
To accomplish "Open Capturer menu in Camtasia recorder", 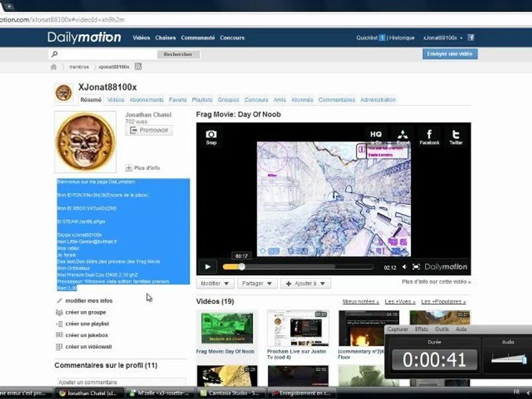I will tap(398, 329).
